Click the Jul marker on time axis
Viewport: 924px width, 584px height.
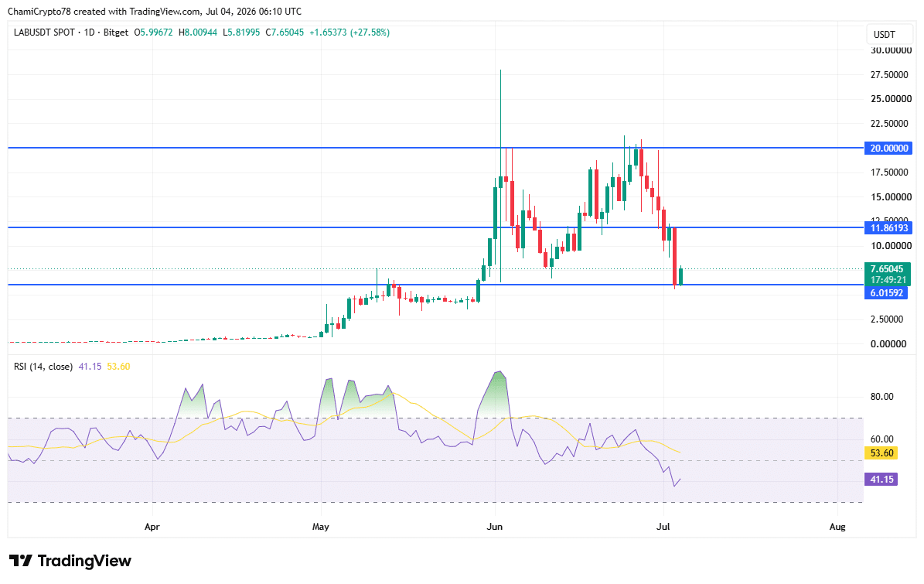tap(663, 526)
